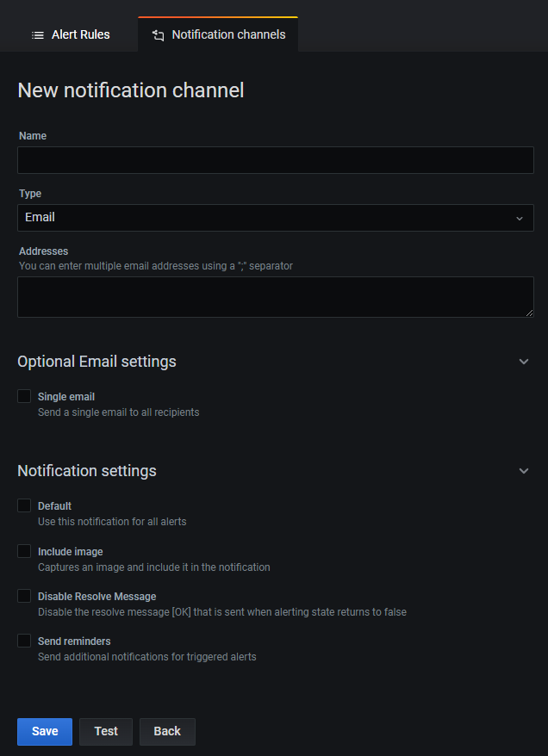This screenshot has width=548, height=756.
Task: Check the Default notification checkbox
Action: [x=24, y=506]
